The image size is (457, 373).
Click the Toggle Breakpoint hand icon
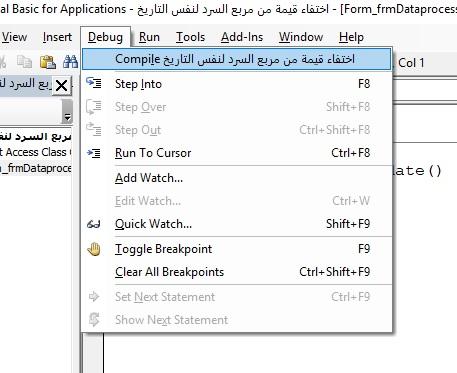tap(94, 249)
